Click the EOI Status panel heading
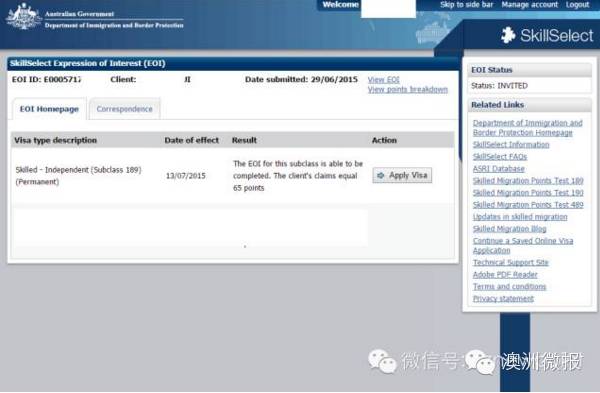This screenshot has width=600, height=393. click(492, 70)
